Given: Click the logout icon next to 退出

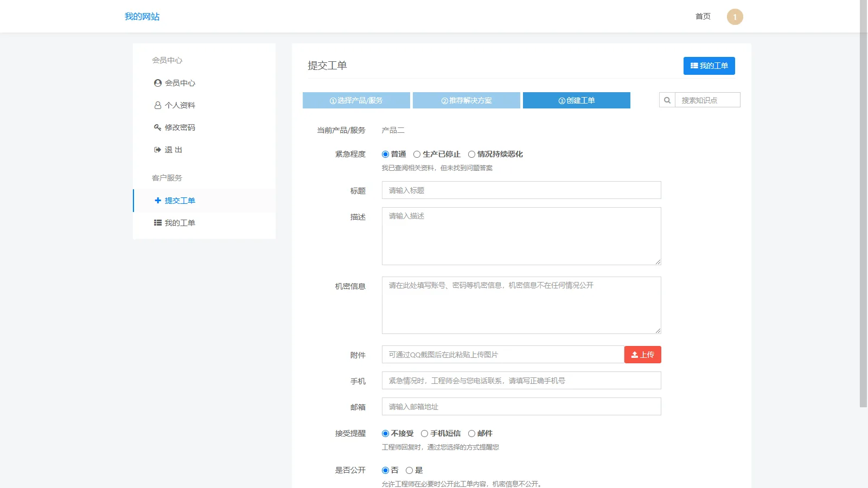Looking at the screenshot, I should 157,150.
